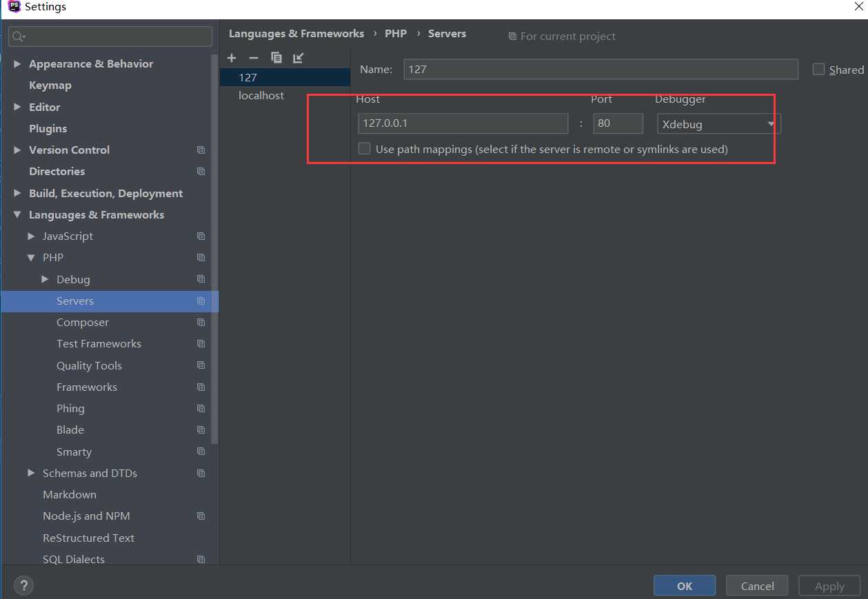Image resolution: width=868 pixels, height=599 pixels.
Task: Click project-level icon beside PHP tree row
Action: (x=201, y=258)
